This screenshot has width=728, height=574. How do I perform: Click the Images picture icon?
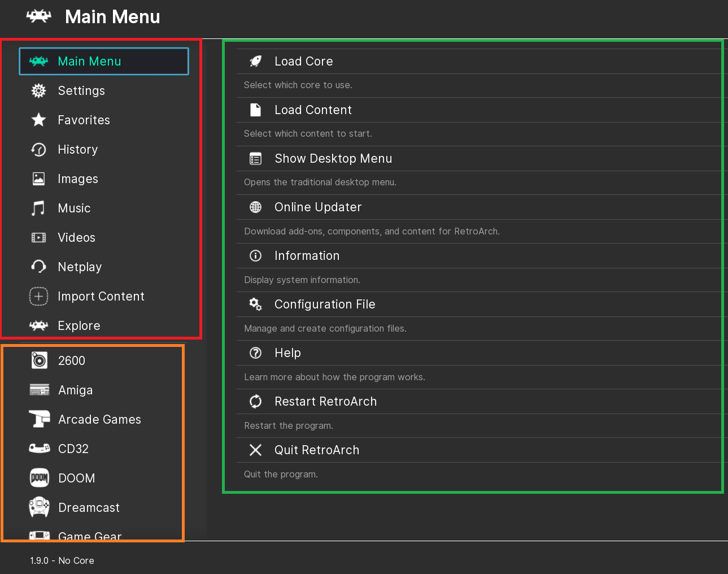tap(38, 179)
